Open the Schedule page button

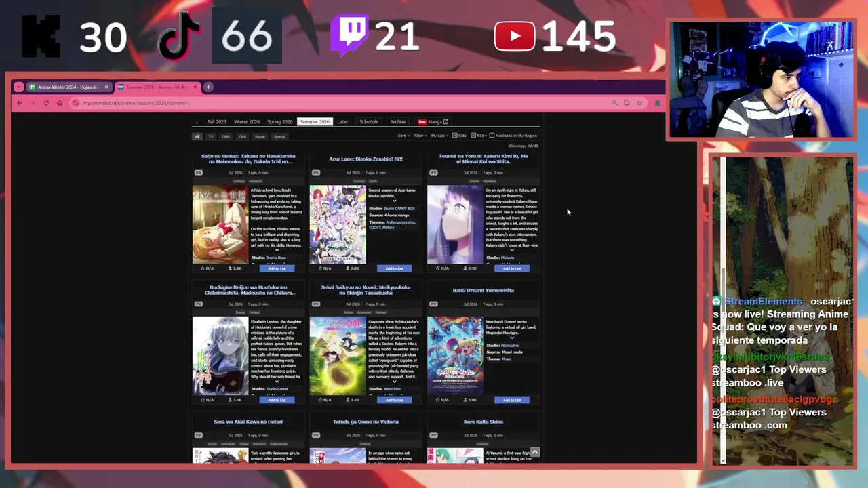(369, 122)
